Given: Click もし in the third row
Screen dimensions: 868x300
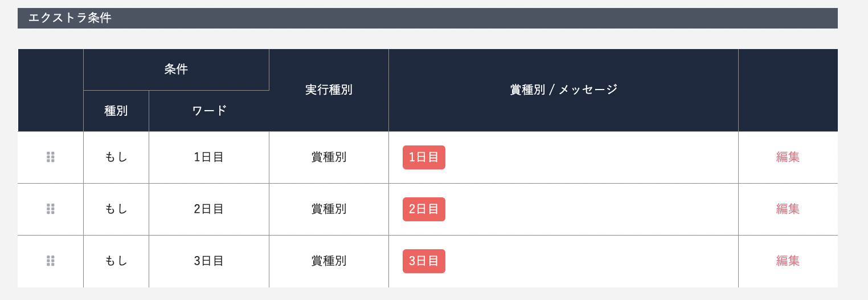Looking at the screenshot, I should (x=116, y=261).
